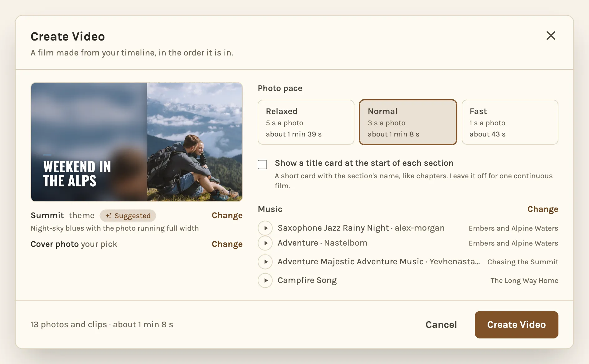Click the 13 photos and clips summary

coord(102,325)
